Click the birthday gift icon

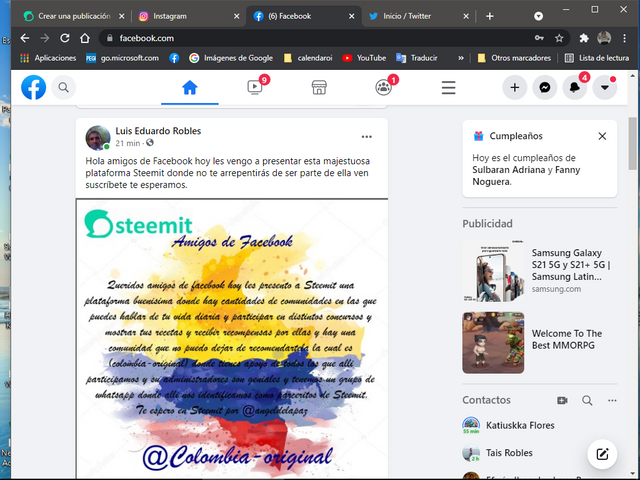tap(478, 136)
